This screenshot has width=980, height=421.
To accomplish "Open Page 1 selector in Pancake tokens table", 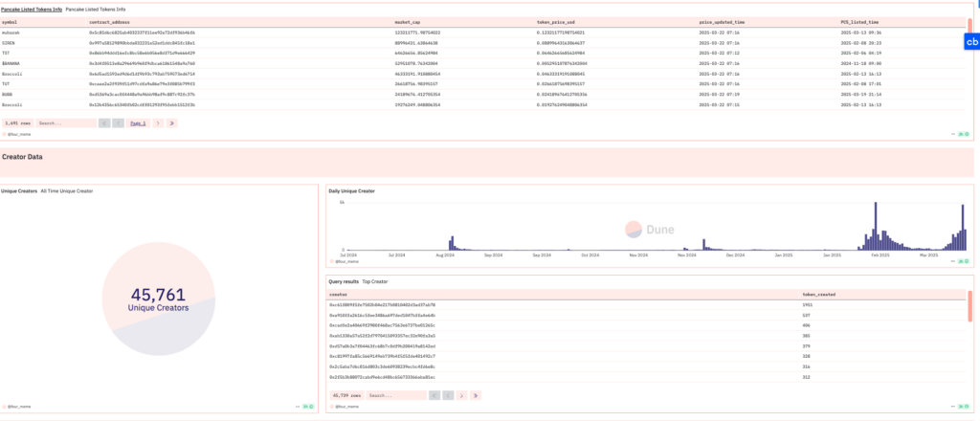I will pos(138,123).
